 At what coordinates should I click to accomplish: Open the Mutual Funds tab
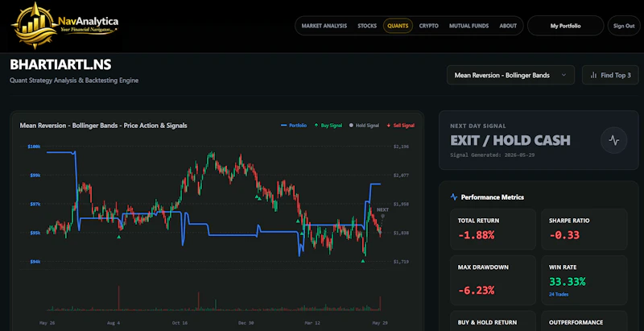(469, 26)
